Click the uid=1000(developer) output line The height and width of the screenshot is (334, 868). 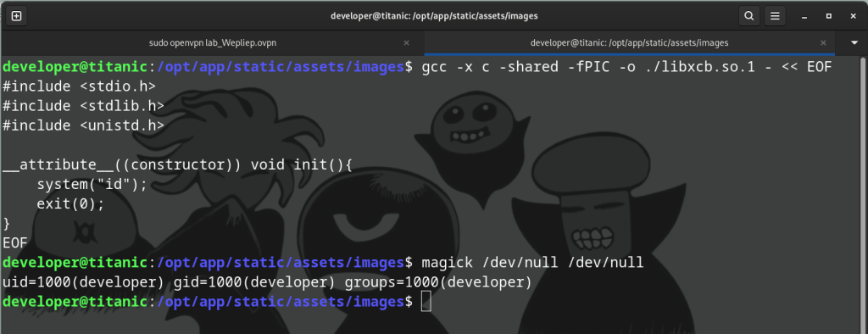coord(267,282)
